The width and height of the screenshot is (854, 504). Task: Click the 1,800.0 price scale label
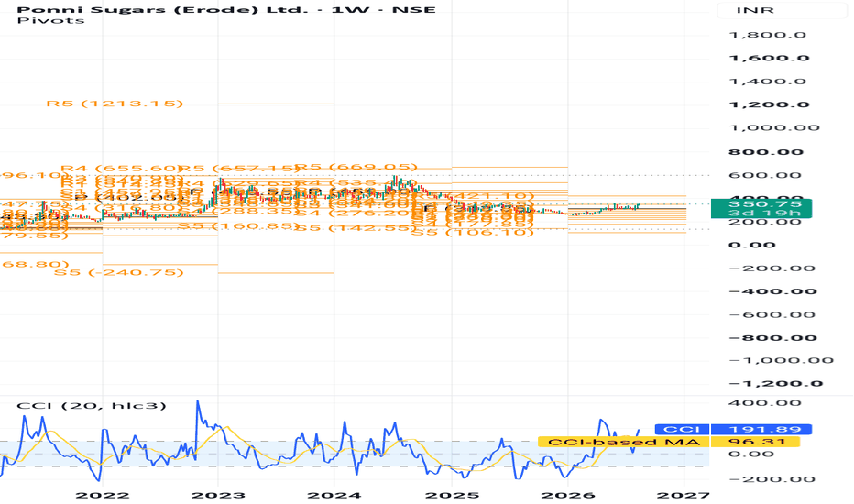pyautogui.click(x=767, y=35)
